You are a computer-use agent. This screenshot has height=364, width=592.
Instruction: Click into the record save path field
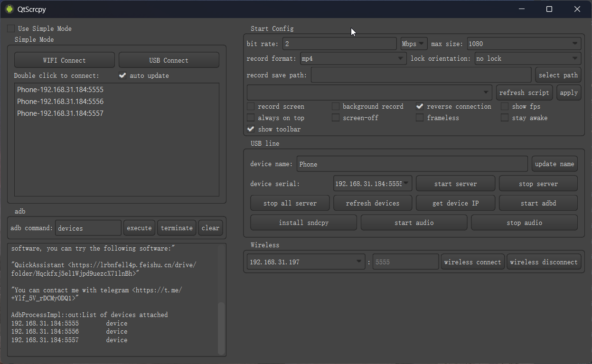coord(421,75)
